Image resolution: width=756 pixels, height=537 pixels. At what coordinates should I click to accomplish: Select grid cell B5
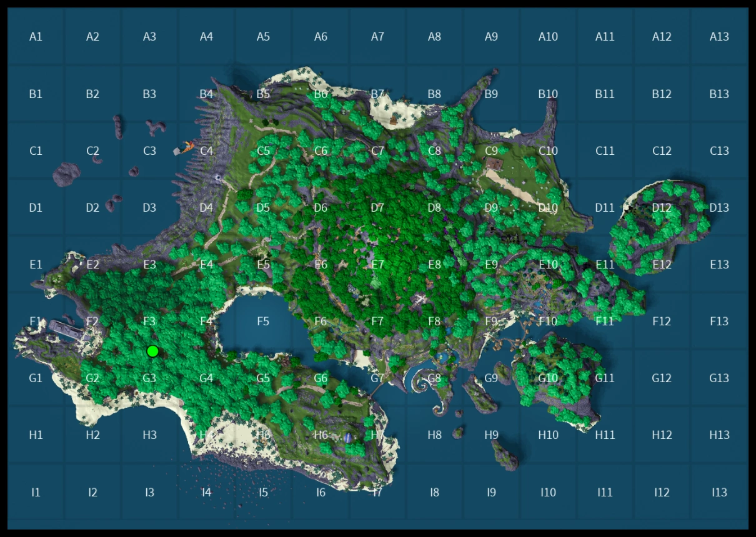coord(263,94)
